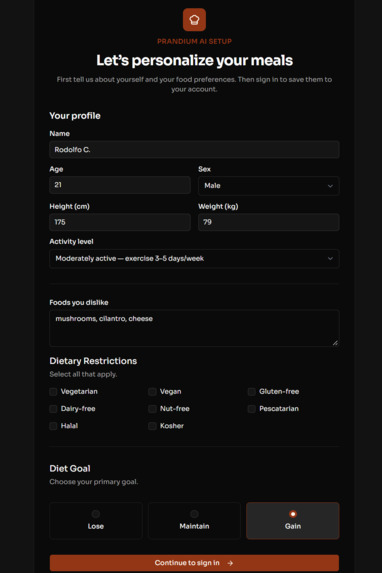382x573 pixels.
Task: Click the 'Dietary Restrictions' heading
Action: (x=93, y=361)
